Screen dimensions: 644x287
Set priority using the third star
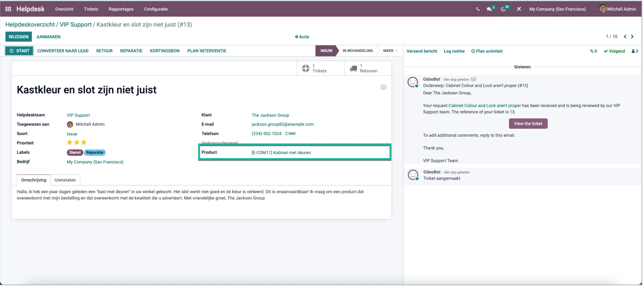point(84,142)
